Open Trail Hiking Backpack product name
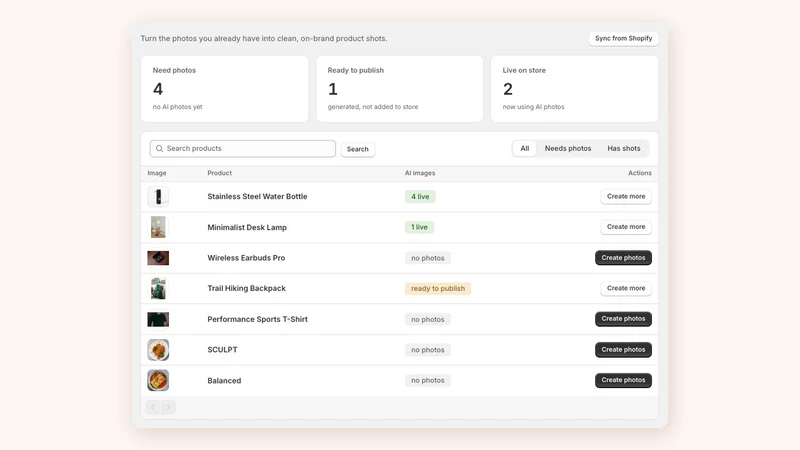Image resolution: width=800 pixels, height=450 pixels. coord(246,288)
